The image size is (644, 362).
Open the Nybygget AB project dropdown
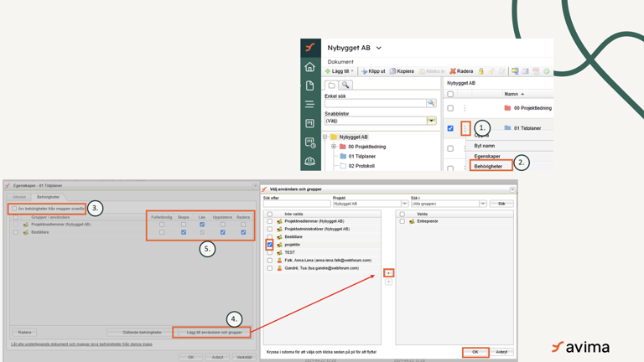[x=379, y=49]
